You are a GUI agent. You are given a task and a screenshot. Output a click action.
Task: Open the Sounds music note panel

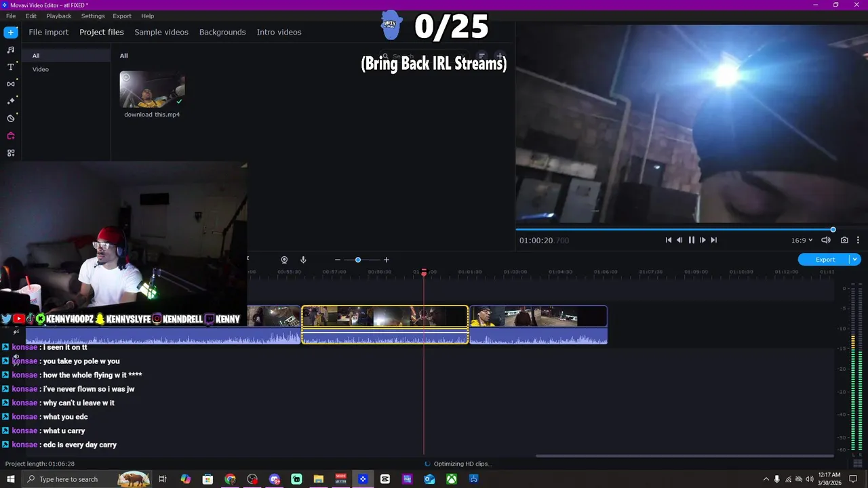(x=11, y=49)
